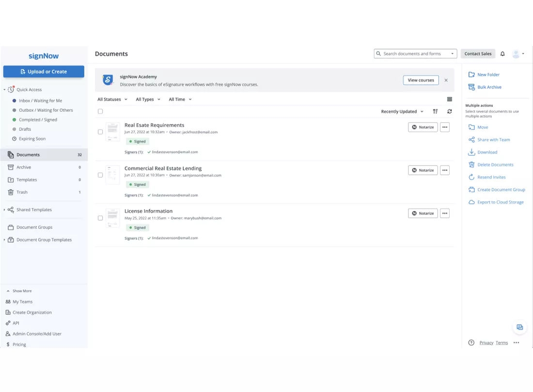Viewport: 533px width, 392px height.
Task: Open more options for Real Esate Requirements
Action: [445, 127]
